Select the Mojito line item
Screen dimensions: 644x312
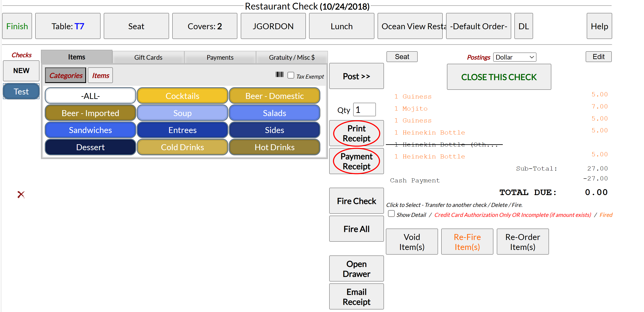point(415,109)
